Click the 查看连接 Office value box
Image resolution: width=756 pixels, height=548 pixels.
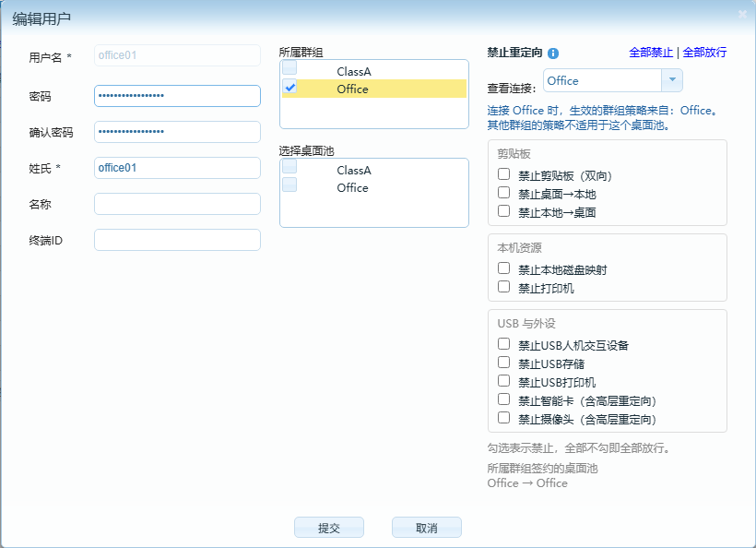[603, 80]
